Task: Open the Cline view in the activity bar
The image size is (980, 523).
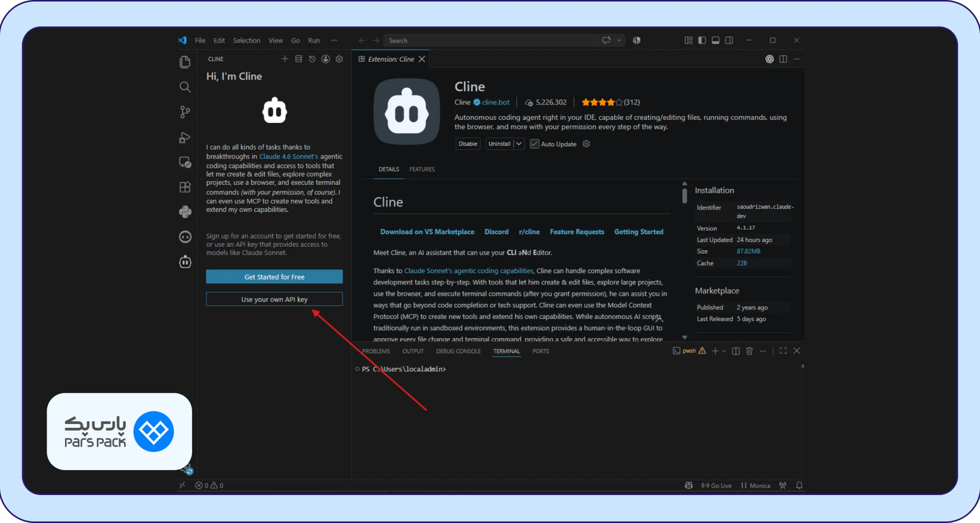Action: (185, 262)
